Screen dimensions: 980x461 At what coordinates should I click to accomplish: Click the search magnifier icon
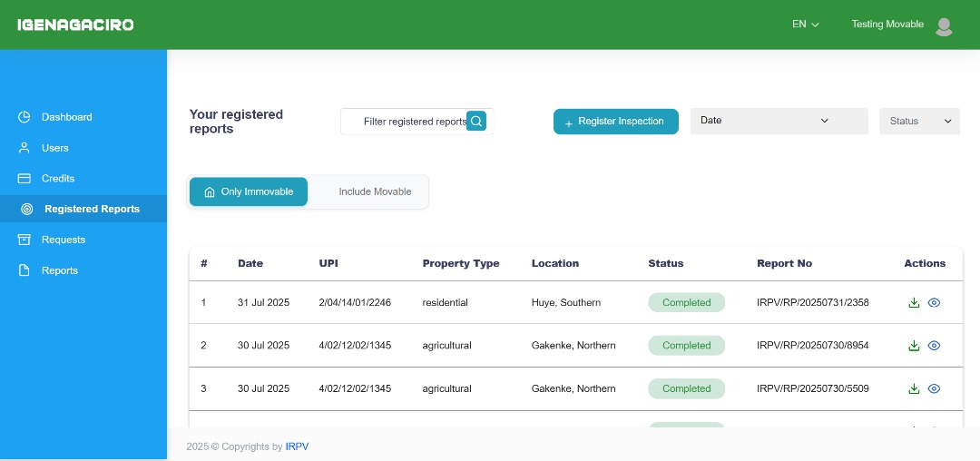pyautogui.click(x=476, y=122)
